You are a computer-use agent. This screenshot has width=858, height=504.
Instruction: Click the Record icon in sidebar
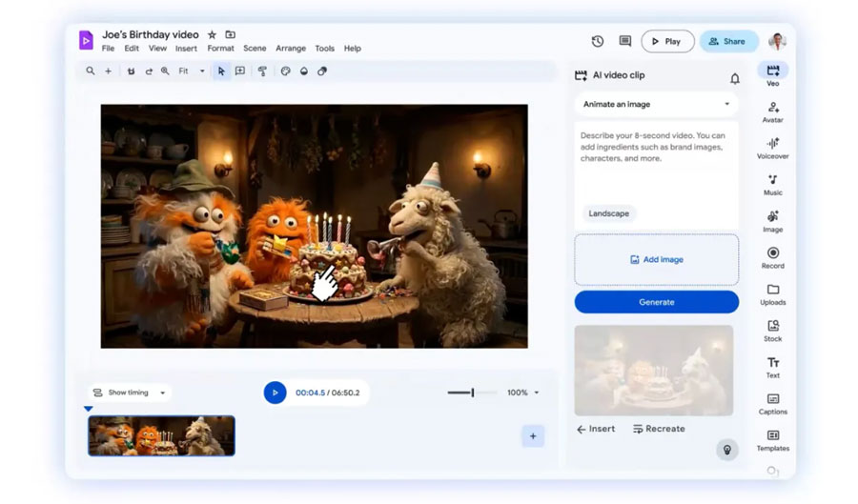tap(772, 257)
